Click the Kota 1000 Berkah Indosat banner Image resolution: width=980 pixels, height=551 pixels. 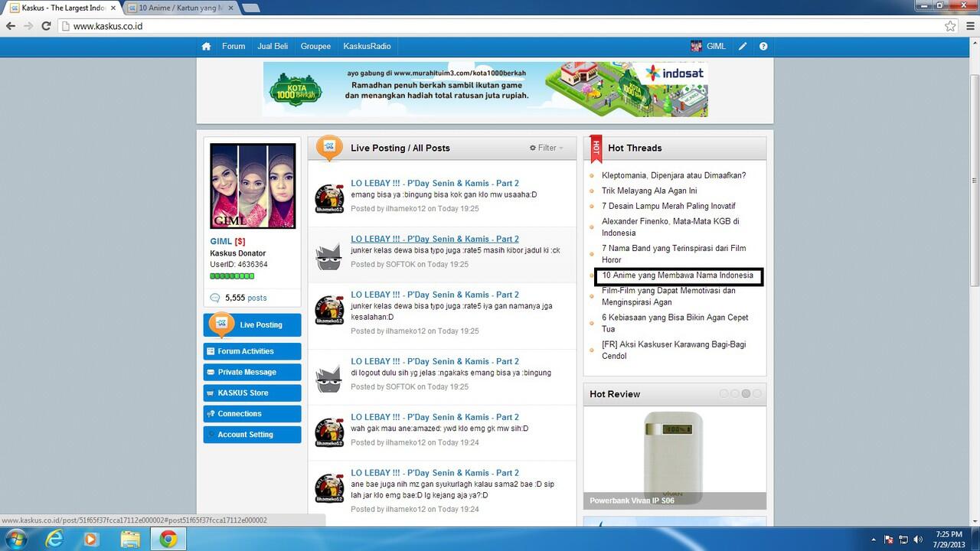click(x=485, y=90)
